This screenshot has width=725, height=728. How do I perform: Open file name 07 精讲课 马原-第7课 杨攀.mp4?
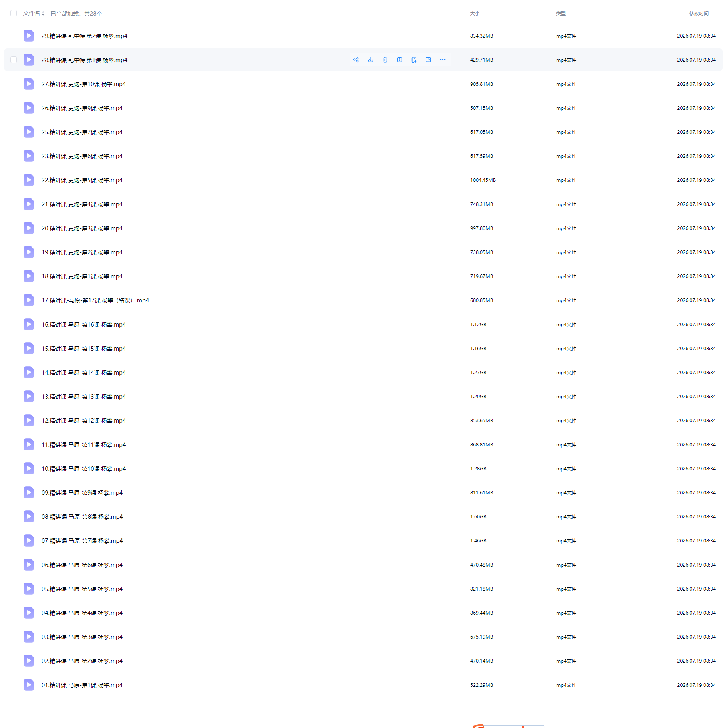[x=82, y=541]
